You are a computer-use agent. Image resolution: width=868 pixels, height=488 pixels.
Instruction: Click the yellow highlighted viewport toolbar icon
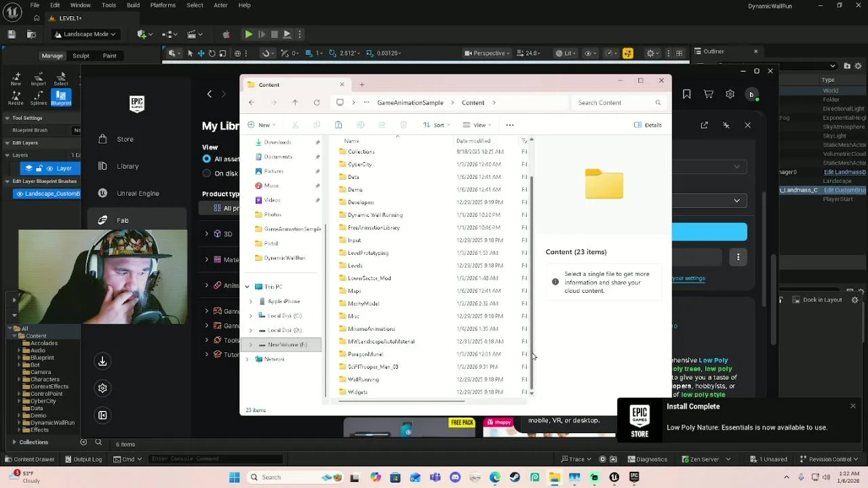point(628,54)
